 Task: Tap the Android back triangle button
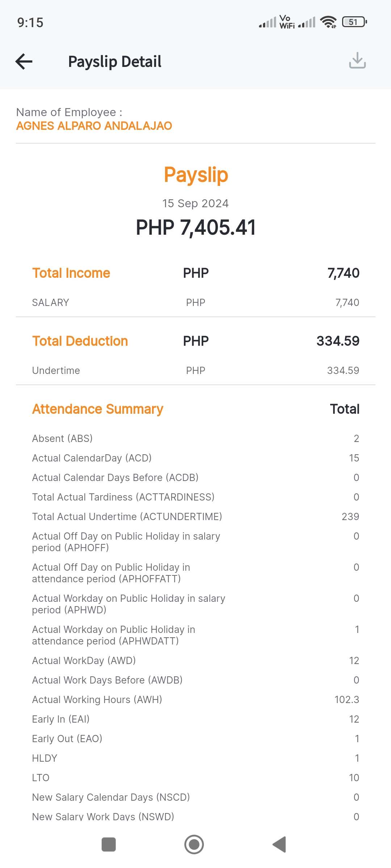(279, 844)
